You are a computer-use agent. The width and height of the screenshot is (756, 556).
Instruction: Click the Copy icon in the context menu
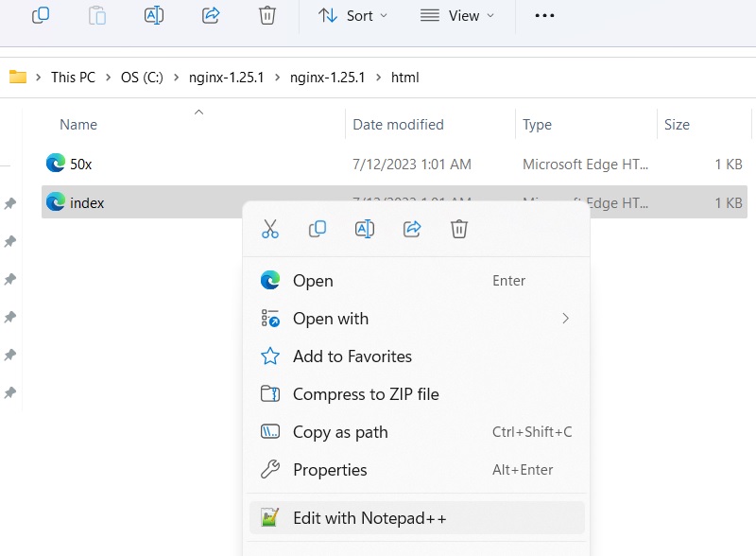(318, 228)
